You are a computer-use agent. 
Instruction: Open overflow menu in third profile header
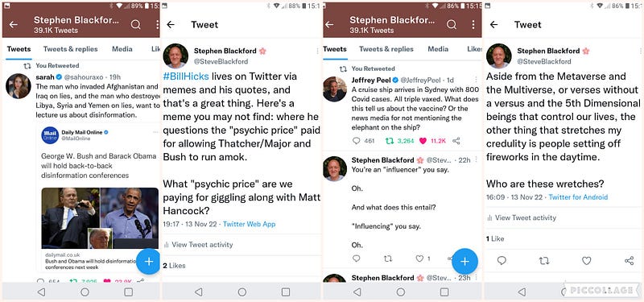tap(473, 25)
